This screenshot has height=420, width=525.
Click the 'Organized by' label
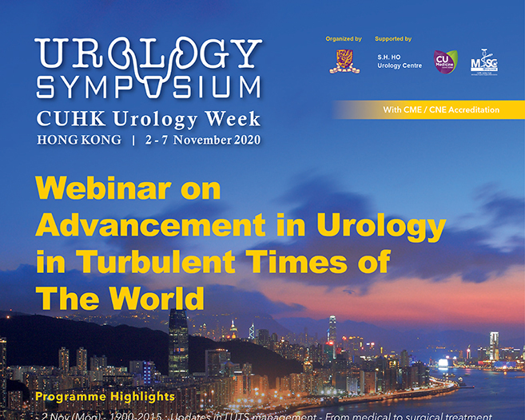343,38
